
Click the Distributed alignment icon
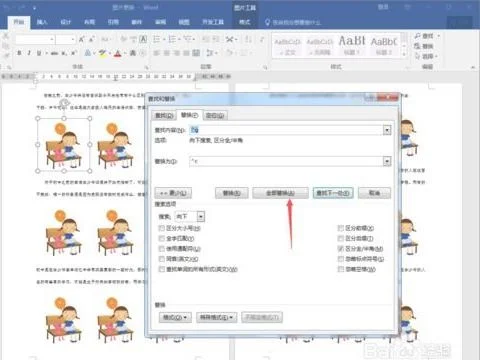(x=197, y=53)
